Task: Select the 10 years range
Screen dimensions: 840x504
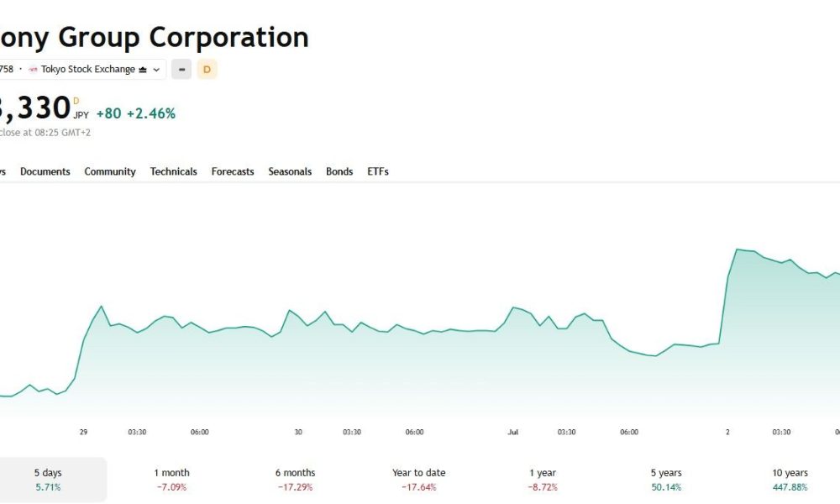Action: tap(790, 480)
